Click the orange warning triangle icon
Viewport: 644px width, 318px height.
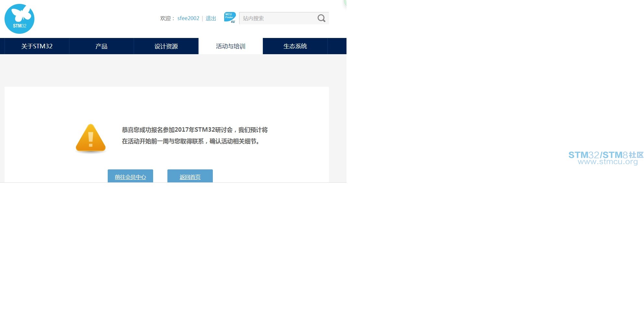point(91,138)
